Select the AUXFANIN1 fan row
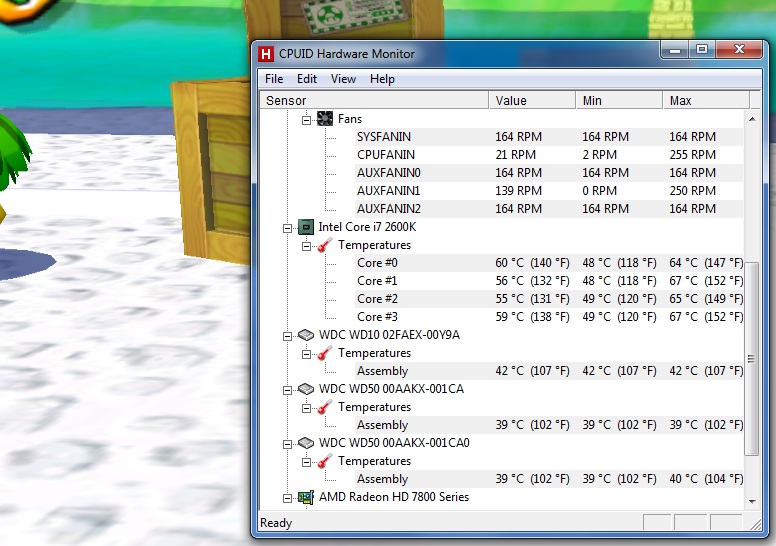 549,191
